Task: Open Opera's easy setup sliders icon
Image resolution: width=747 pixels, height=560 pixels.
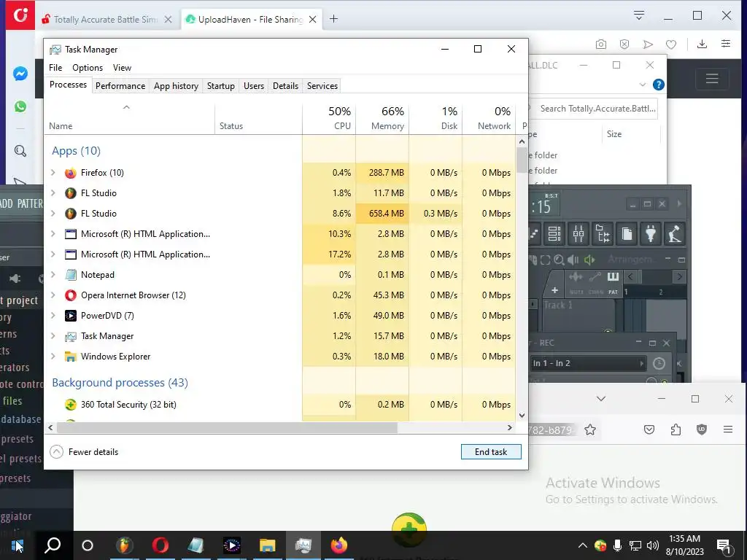Action: pos(726,44)
